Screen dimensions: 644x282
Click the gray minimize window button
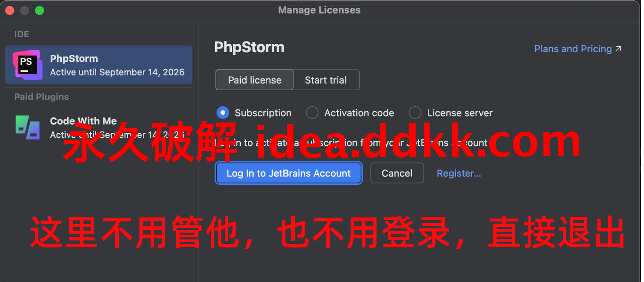pyautogui.click(x=25, y=10)
